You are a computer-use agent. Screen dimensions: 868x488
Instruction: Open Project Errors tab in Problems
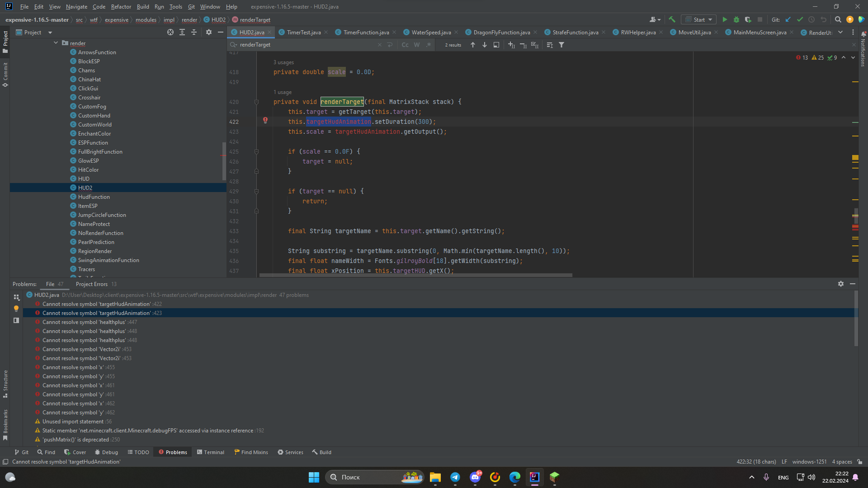pyautogui.click(x=96, y=284)
